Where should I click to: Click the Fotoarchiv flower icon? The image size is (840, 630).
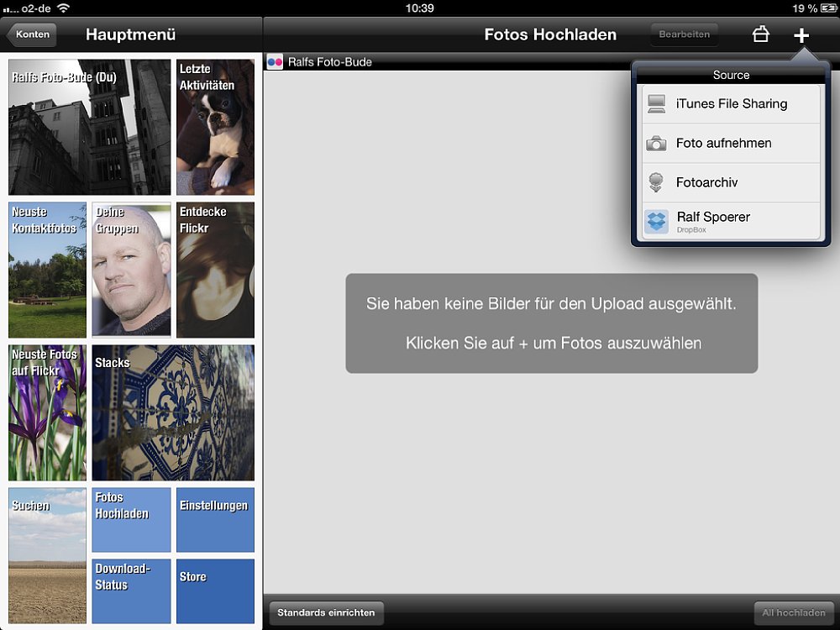pos(656,182)
